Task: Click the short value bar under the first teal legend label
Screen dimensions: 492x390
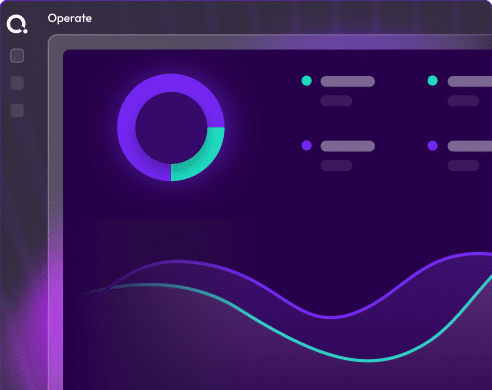Action: click(336, 101)
